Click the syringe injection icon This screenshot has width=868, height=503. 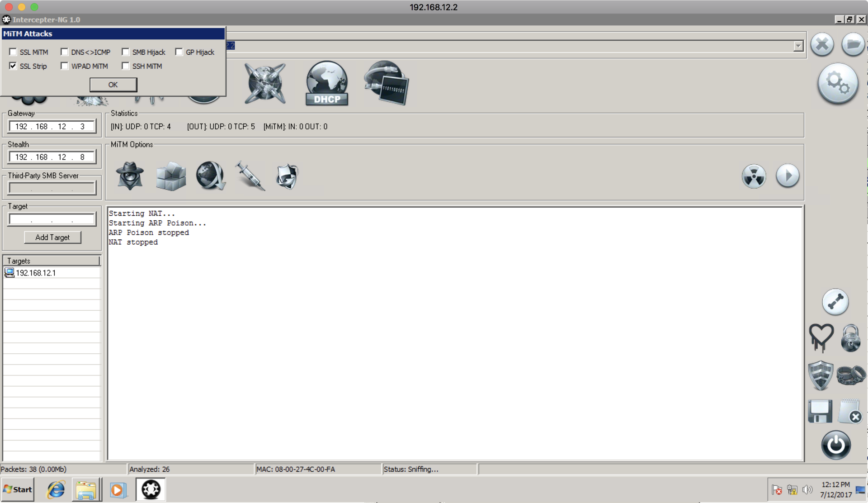coord(250,176)
